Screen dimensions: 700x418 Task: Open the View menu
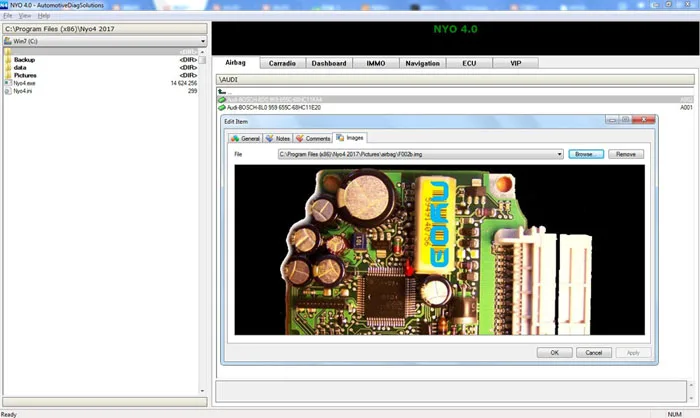[x=25, y=16]
